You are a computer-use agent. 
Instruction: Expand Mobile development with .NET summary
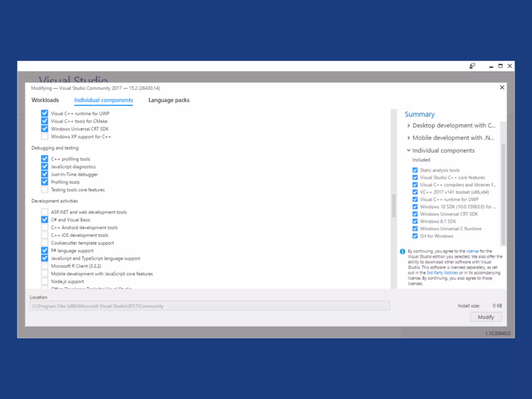tap(409, 138)
